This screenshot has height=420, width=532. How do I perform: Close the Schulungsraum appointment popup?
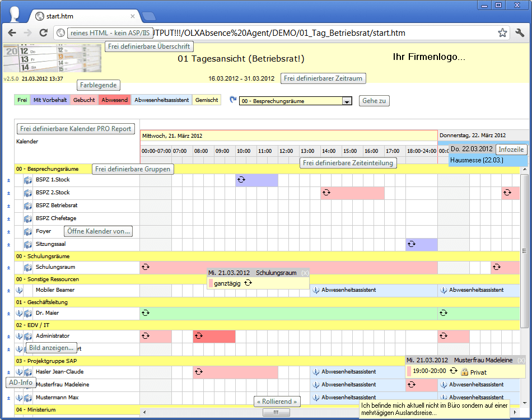[x=304, y=273]
